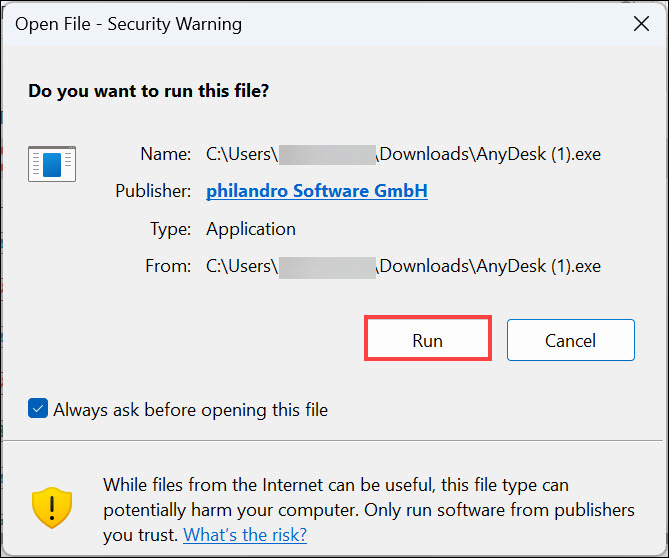Click the 'Do you want to run this file?' heading
Screen dimensions: 669x558
[x=148, y=91]
